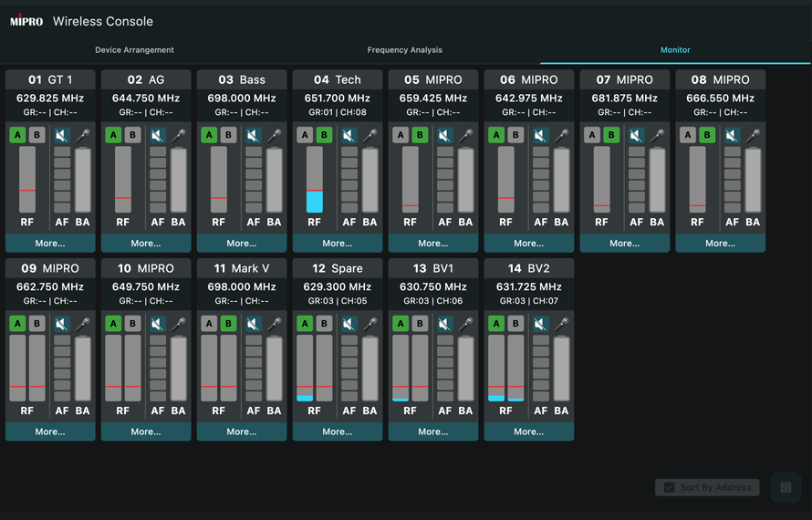Click the 651.700 MHz frequency on channel 04
Image resolution: width=812 pixels, height=520 pixels.
[338, 98]
